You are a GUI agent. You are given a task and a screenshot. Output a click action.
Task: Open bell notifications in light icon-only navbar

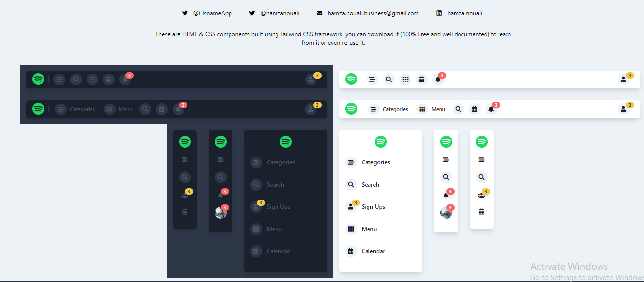[x=438, y=79]
